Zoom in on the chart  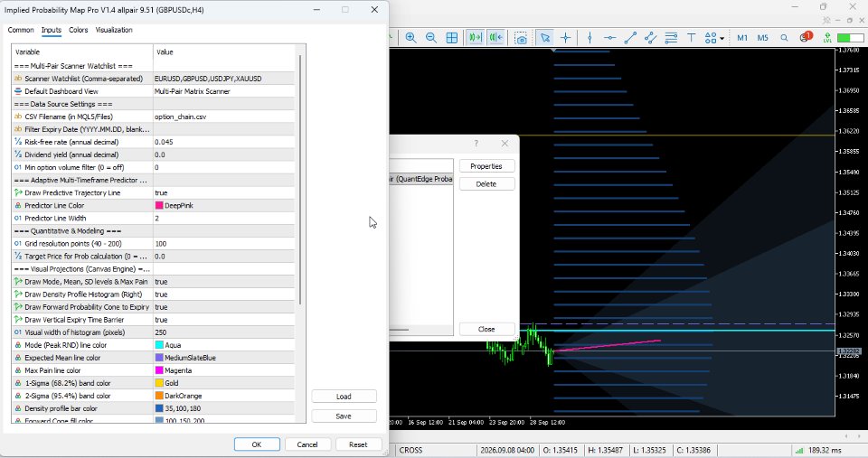tap(410, 38)
